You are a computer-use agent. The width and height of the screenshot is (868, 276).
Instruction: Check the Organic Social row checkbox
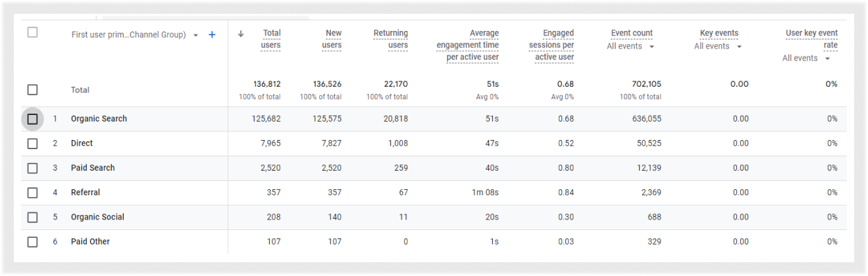click(32, 218)
